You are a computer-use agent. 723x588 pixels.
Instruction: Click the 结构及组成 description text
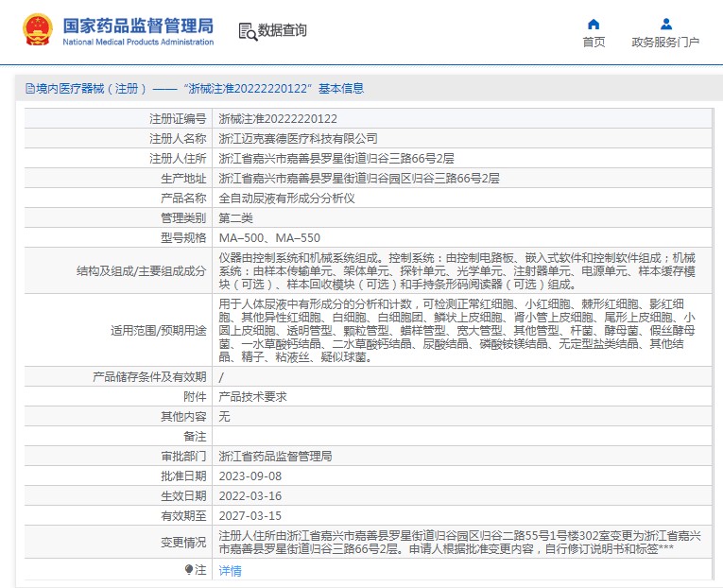pyautogui.click(x=456, y=270)
